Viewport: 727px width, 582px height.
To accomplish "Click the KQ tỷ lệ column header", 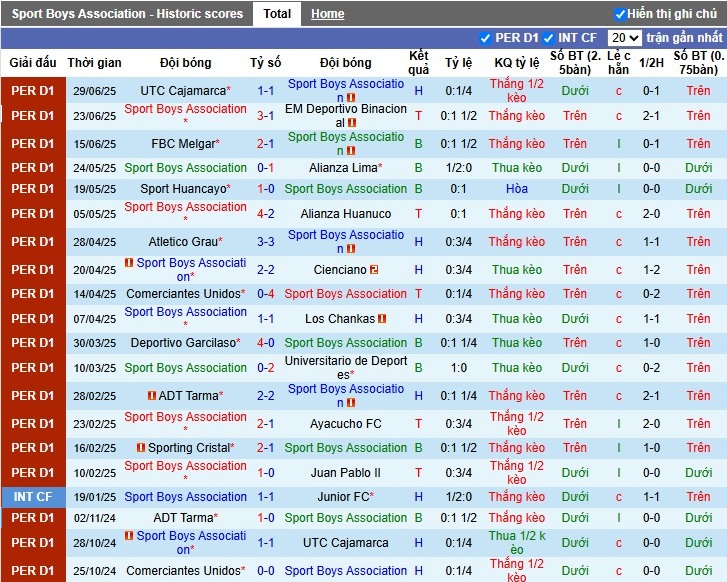I will coord(517,63).
